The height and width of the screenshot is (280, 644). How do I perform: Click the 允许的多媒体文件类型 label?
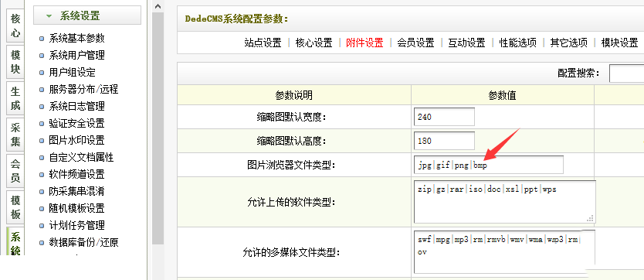click(292, 252)
